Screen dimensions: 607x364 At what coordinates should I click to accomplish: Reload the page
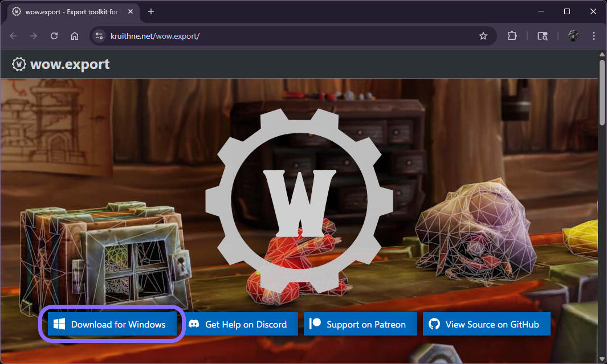pyautogui.click(x=54, y=36)
